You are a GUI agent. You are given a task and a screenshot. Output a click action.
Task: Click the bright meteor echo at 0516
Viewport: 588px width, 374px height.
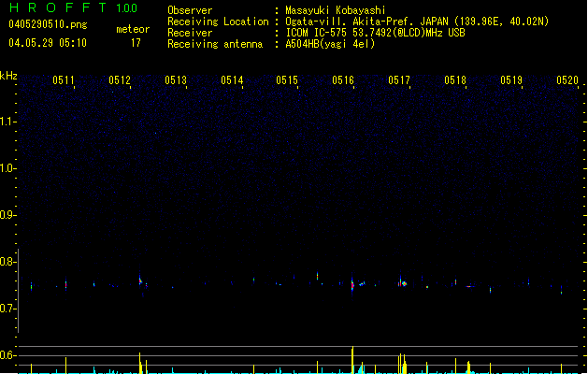(x=352, y=285)
